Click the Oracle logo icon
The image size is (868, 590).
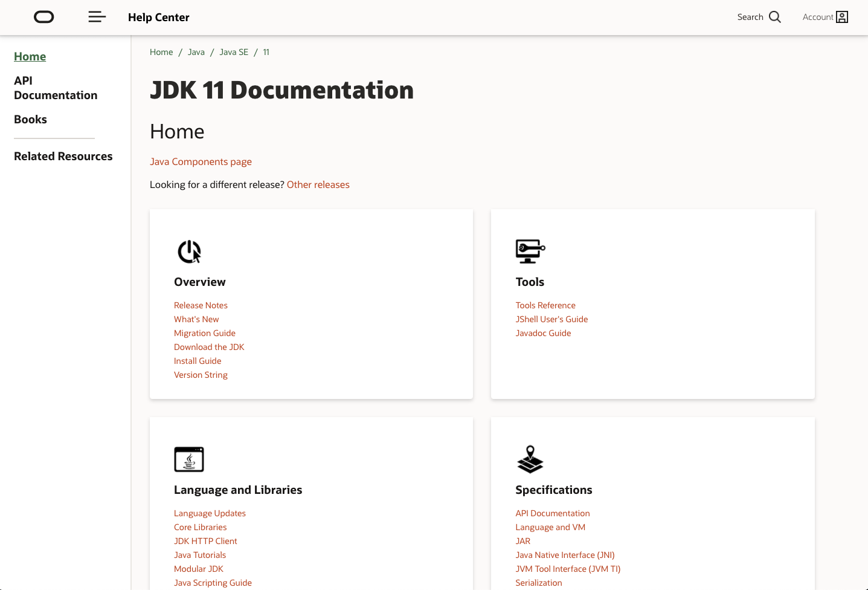[x=43, y=17]
